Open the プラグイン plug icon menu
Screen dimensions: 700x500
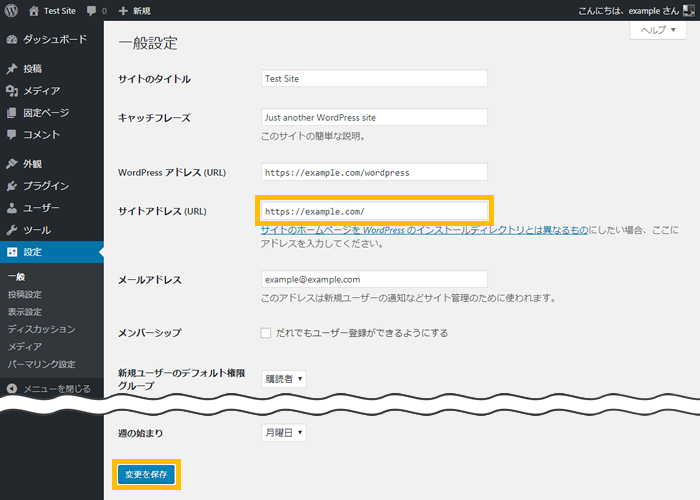(x=11, y=186)
